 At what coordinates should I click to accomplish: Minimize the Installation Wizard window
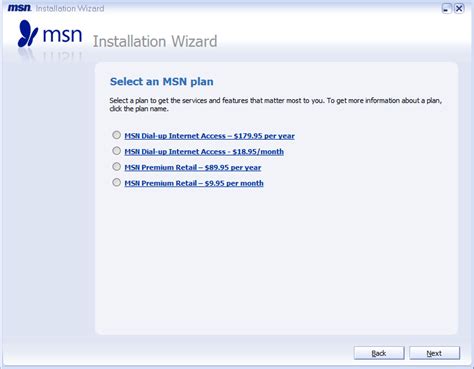point(446,8)
